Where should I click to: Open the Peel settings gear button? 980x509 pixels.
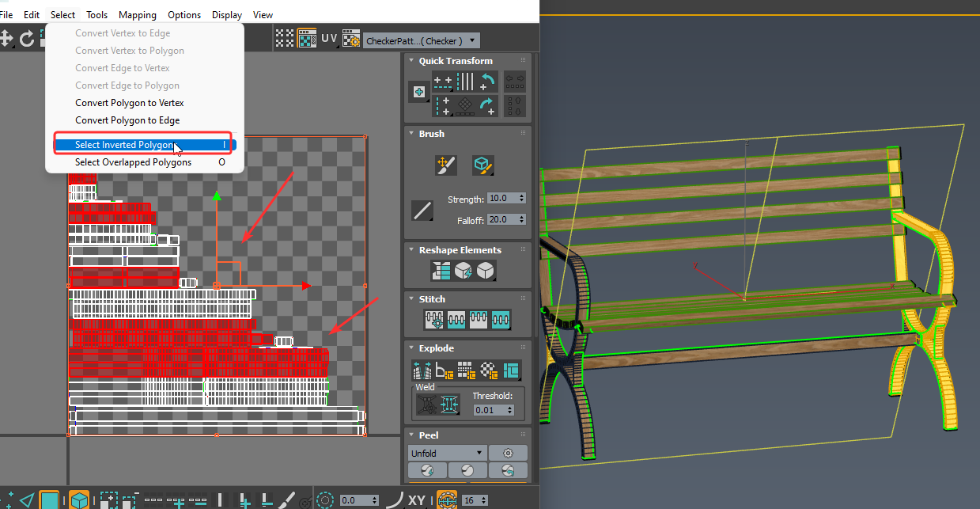click(x=508, y=454)
